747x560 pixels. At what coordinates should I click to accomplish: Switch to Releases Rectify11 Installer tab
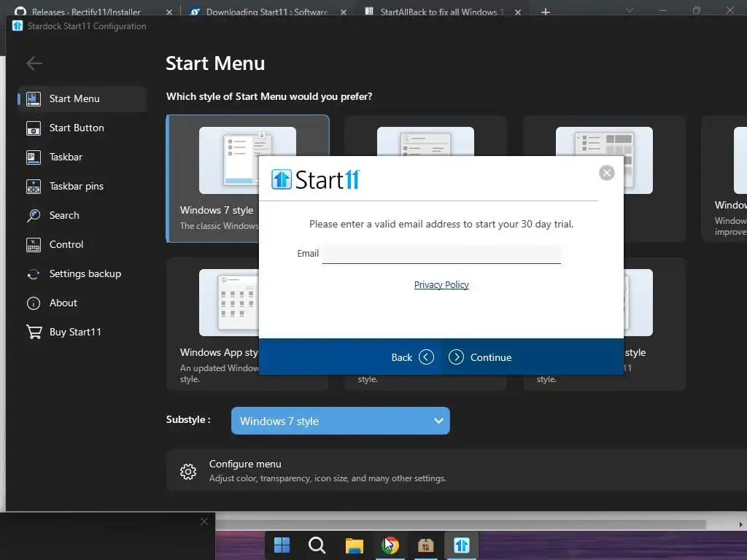click(86, 12)
